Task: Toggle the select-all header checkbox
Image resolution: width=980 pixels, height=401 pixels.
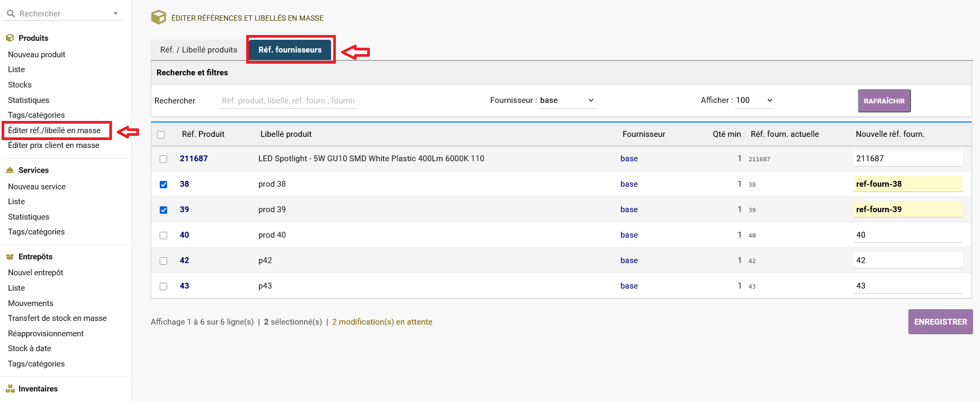Action: pos(161,135)
